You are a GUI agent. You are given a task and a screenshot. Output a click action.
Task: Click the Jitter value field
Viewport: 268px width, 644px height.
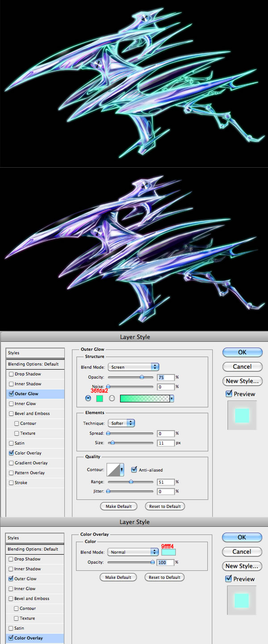point(165,491)
